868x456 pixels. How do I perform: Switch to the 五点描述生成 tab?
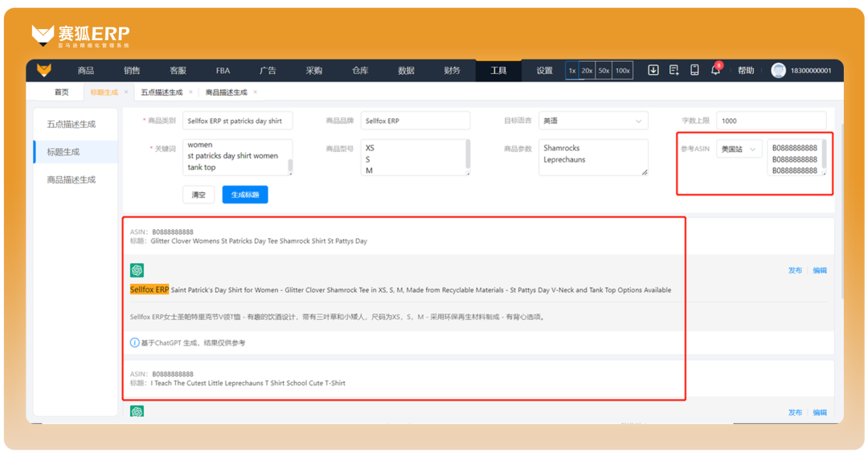tap(162, 92)
